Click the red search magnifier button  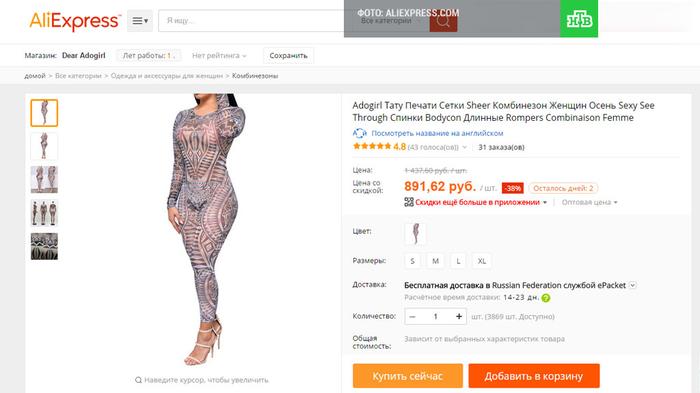click(x=443, y=21)
